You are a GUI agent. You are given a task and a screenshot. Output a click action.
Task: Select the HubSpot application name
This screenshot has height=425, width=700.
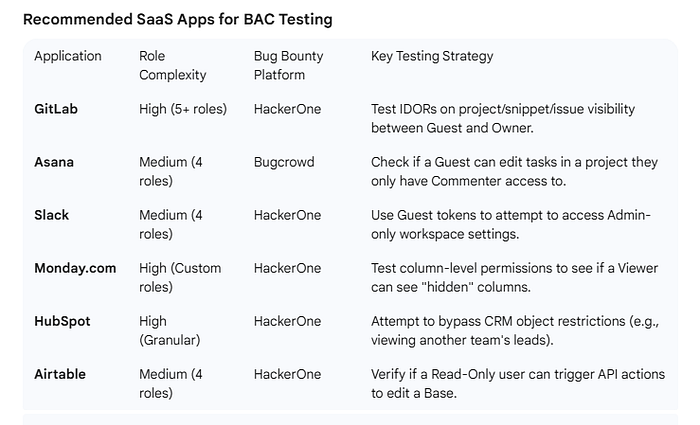click(x=62, y=321)
